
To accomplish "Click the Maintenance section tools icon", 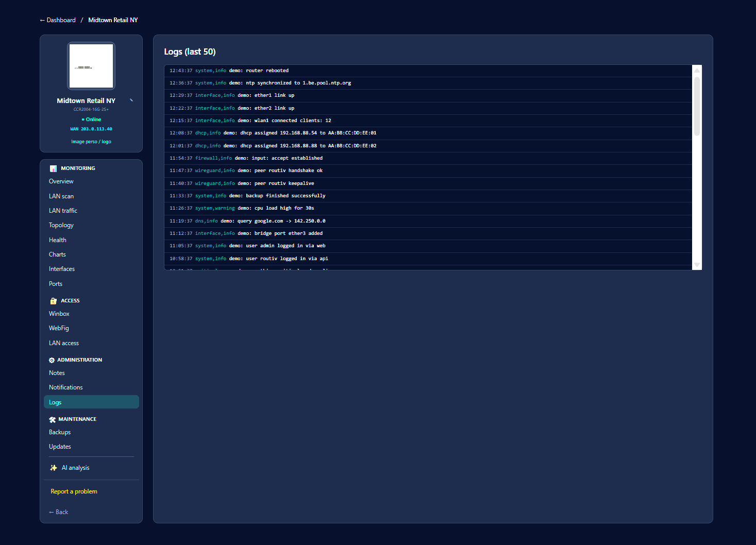I will click(x=52, y=419).
